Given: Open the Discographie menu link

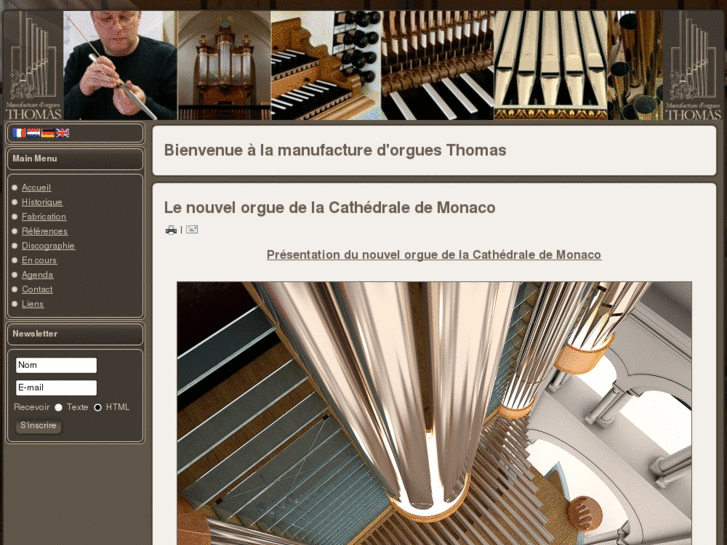Looking at the screenshot, I should (48, 246).
